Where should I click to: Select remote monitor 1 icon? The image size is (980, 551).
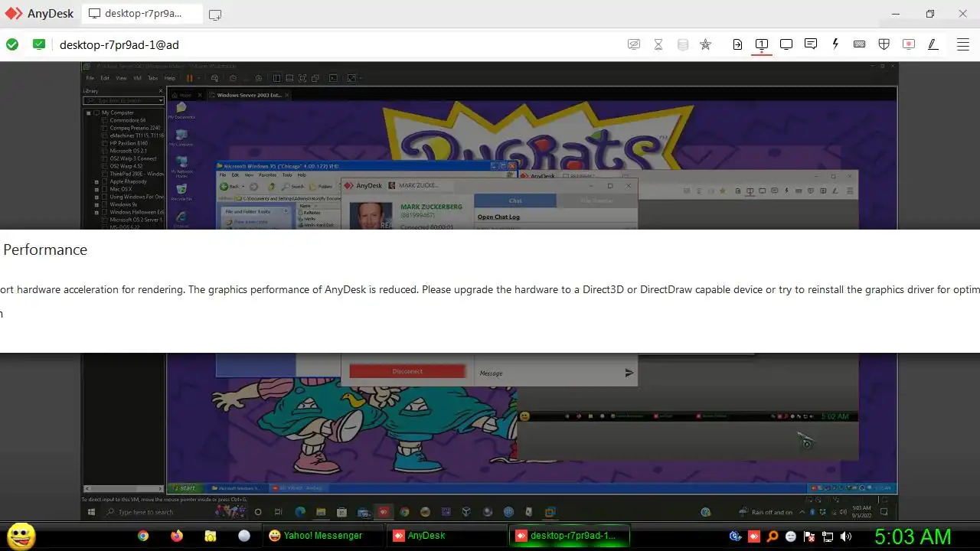pyautogui.click(x=762, y=44)
